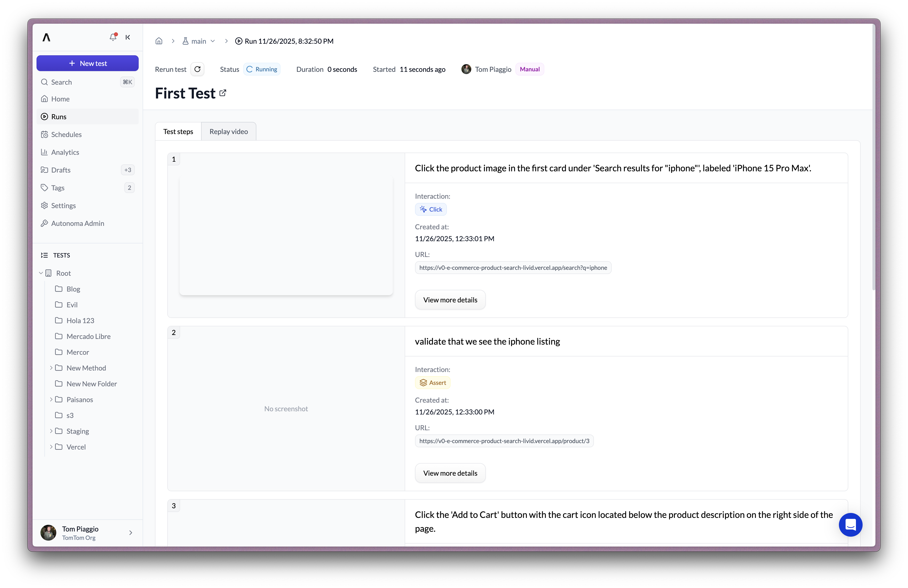Go to Autonoma Admin
Image resolution: width=908 pixels, height=588 pixels.
pyautogui.click(x=77, y=223)
